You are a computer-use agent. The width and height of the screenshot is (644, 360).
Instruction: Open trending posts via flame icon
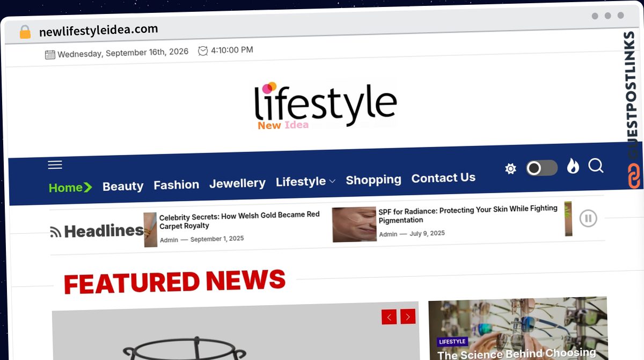coord(573,167)
